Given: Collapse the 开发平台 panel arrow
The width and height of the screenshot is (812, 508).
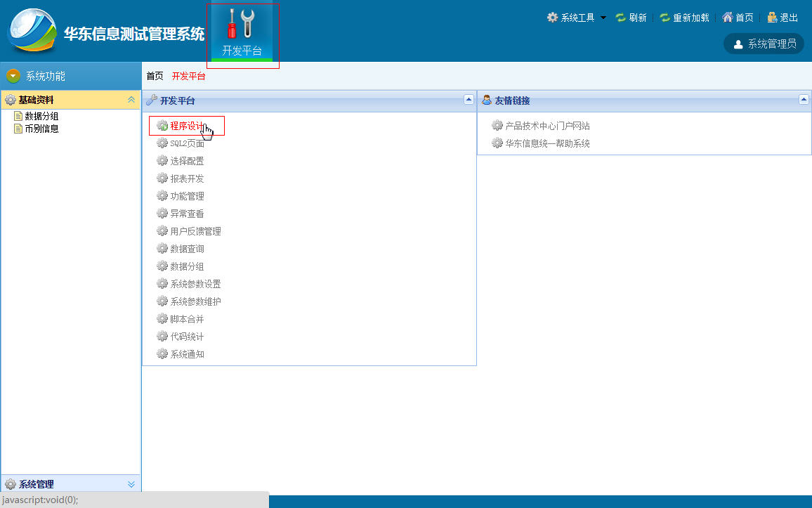Looking at the screenshot, I should coord(469,100).
